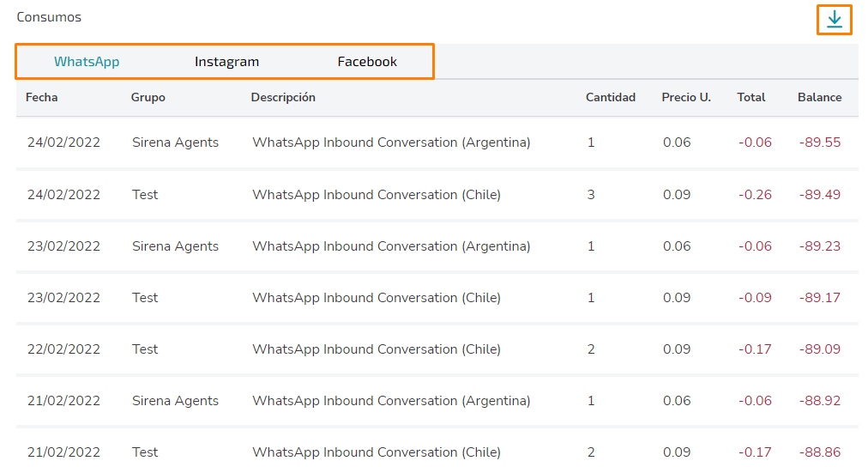Select balance value -89.23

[x=820, y=246]
